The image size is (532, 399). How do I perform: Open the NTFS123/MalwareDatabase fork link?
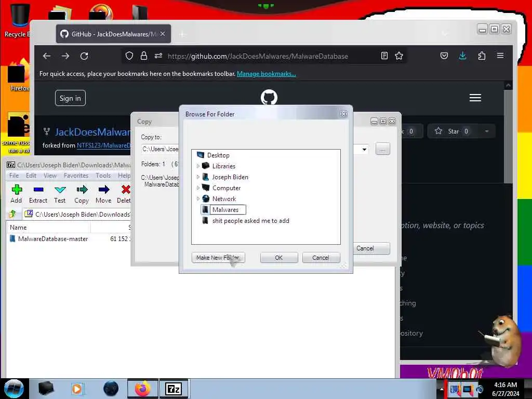(104, 145)
